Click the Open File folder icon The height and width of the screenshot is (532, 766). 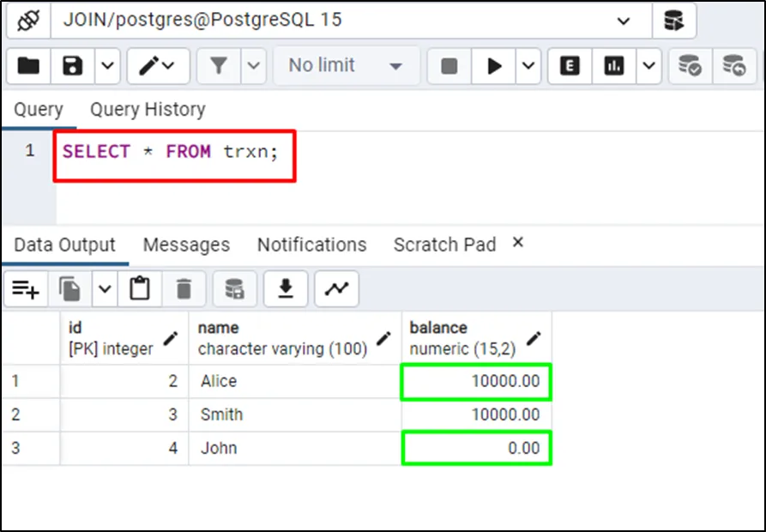pyautogui.click(x=28, y=66)
